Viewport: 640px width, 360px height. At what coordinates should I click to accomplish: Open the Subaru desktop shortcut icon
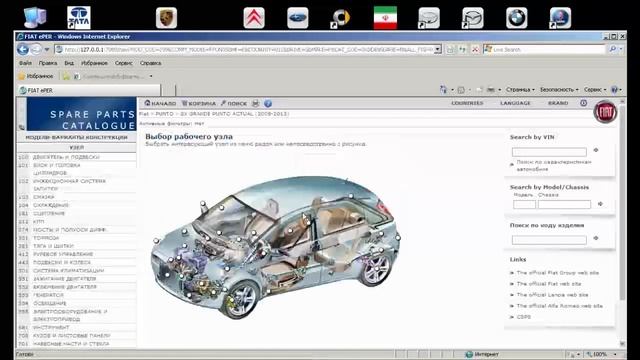tap(298, 18)
